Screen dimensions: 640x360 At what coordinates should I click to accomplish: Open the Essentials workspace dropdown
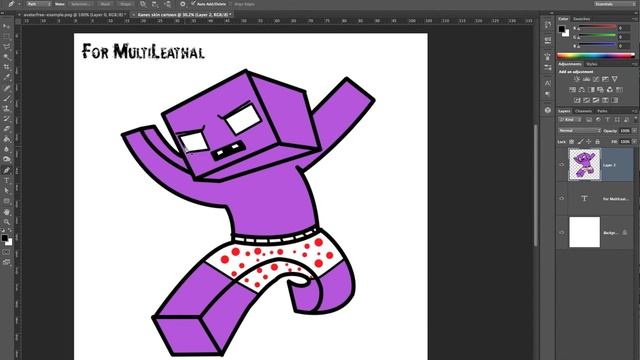coord(614,4)
